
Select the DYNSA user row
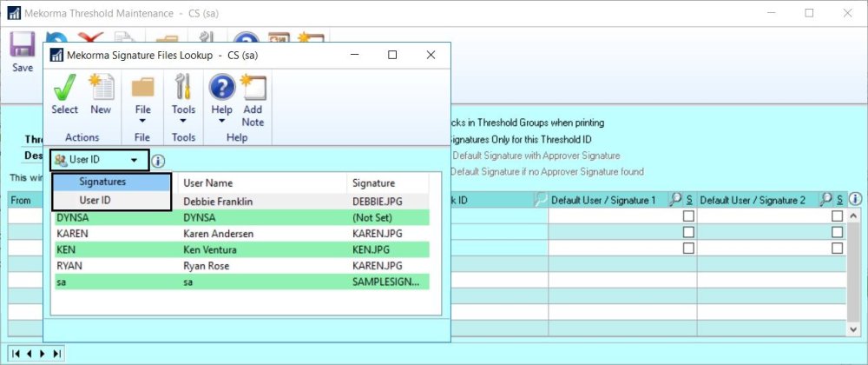pyautogui.click(x=240, y=218)
